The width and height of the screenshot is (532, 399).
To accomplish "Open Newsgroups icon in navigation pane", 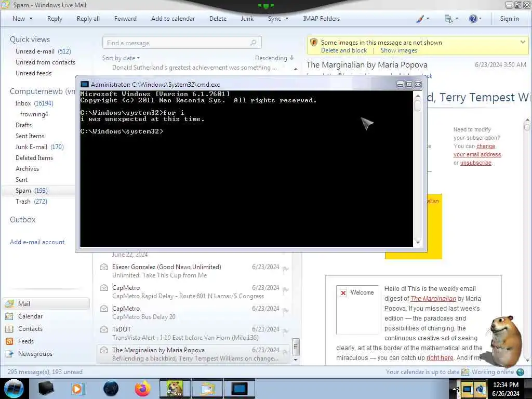I will [9, 354].
